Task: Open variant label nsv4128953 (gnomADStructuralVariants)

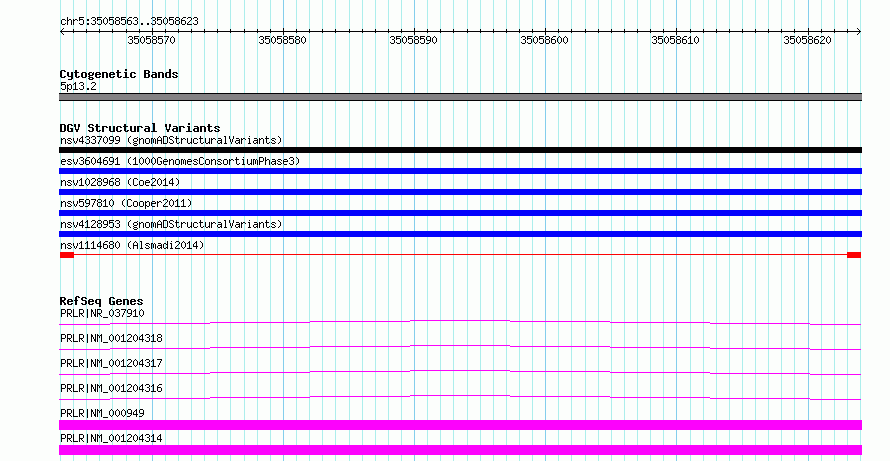Action: 171,224
